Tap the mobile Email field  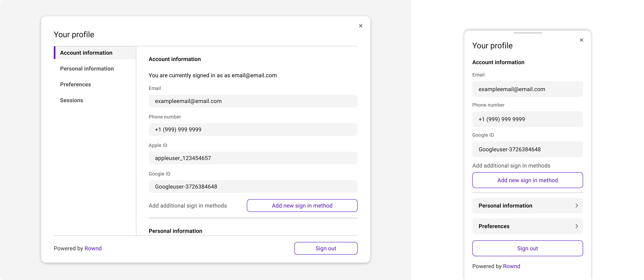pos(528,89)
